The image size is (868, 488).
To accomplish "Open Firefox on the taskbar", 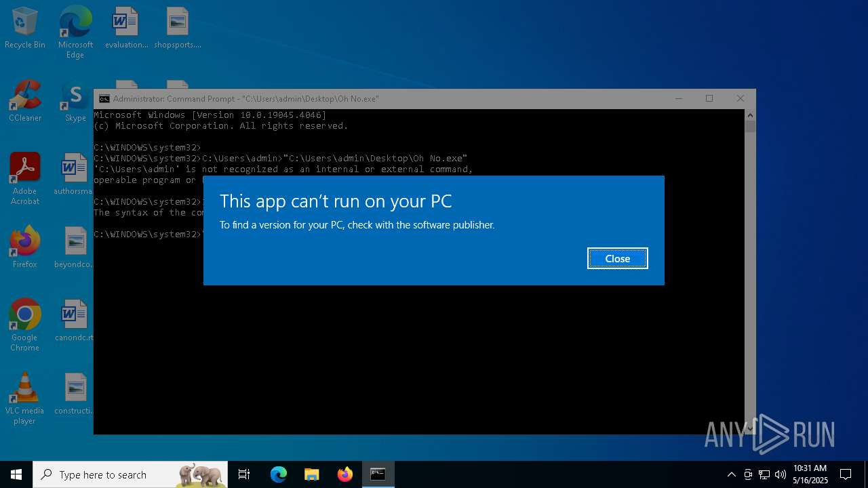I will pyautogui.click(x=344, y=474).
